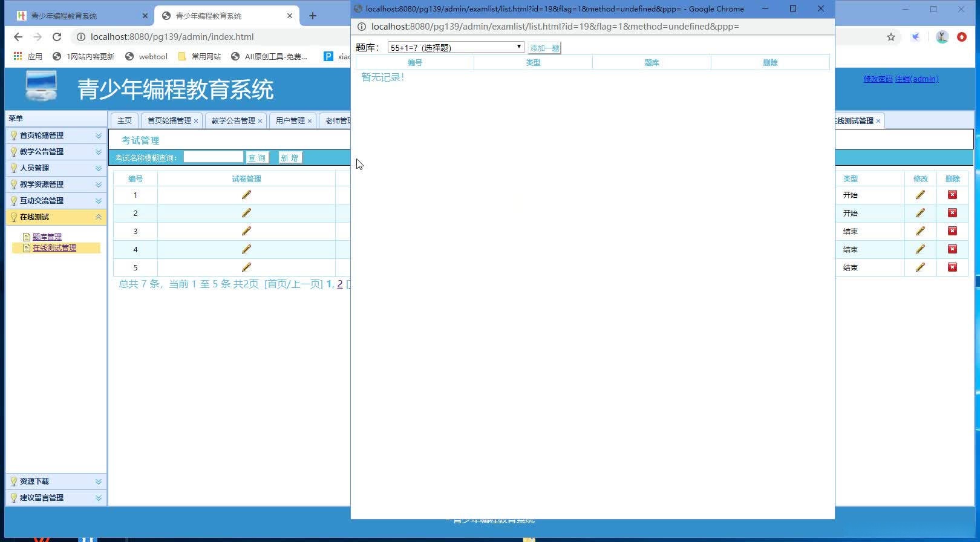980x542 pixels.
Task: Switch to the 首页轮播管理 tab
Action: point(169,121)
